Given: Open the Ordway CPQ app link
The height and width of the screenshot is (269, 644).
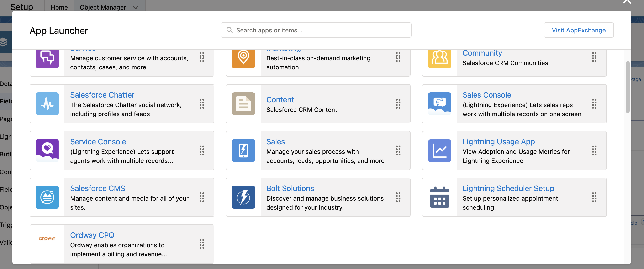Looking at the screenshot, I should (x=92, y=235).
